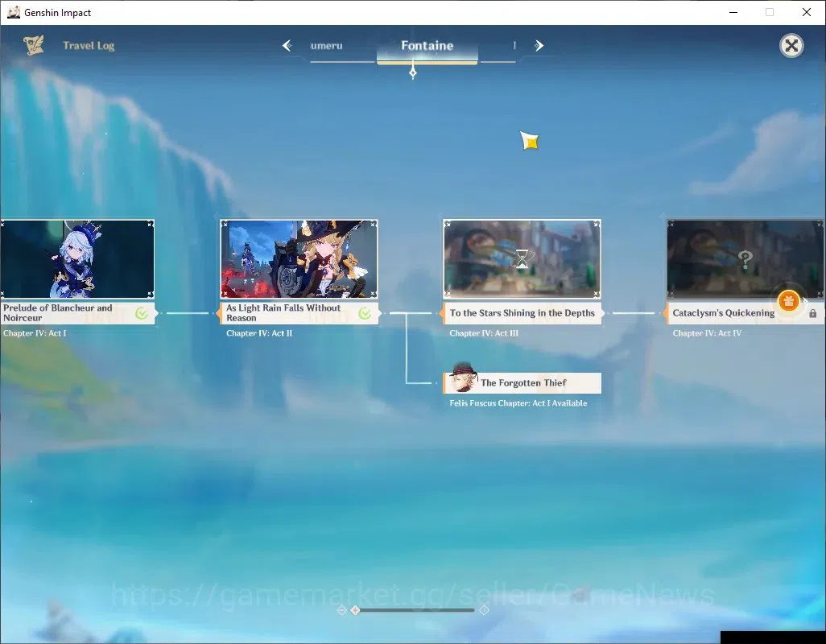Click Felis Fuscus Chapter: Act I Available text
The width and height of the screenshot is (826, 644).
[x=518, y=402]
